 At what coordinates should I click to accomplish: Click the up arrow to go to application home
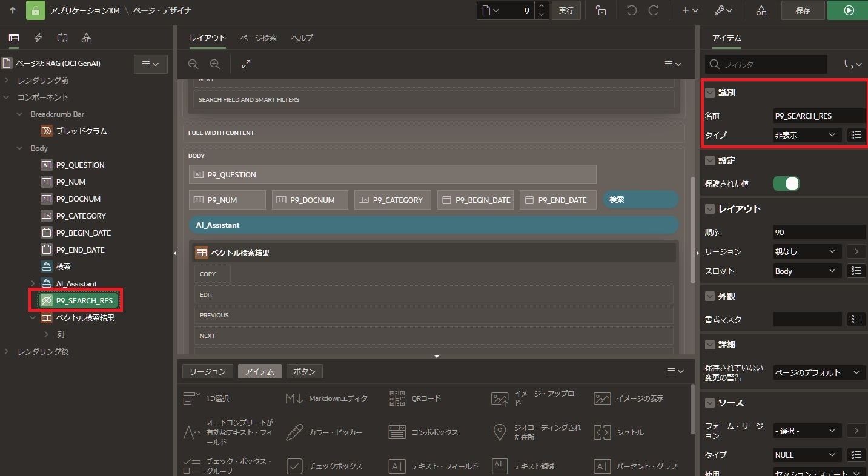click(x=13, y=10)
